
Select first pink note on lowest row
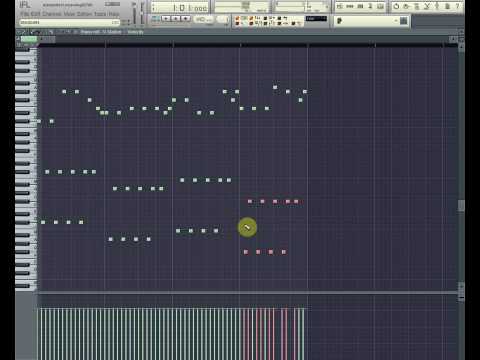tap(246, 252)
